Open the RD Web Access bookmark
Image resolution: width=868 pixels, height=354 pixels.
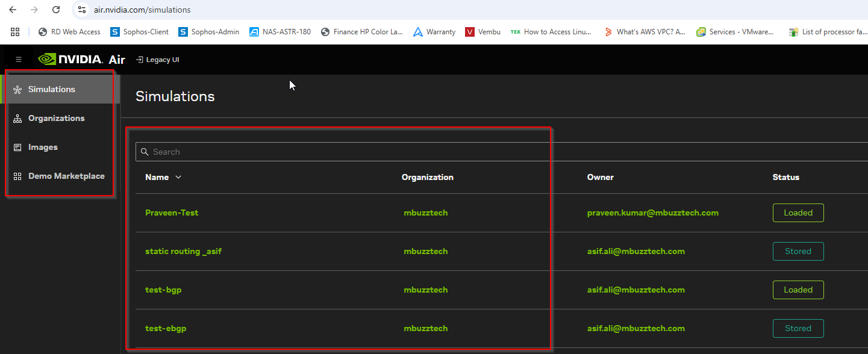click(x=69, y=32)
